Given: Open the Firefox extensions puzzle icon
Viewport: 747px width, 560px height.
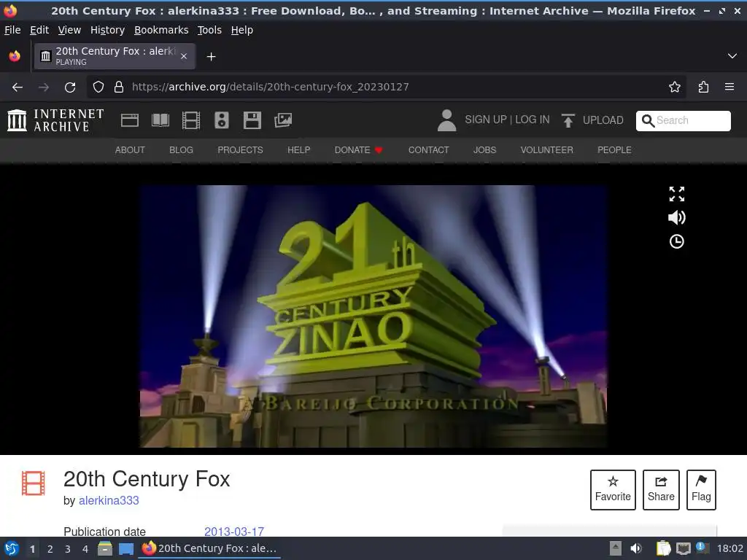Looking at the screenshot, I should coord(703,87).
